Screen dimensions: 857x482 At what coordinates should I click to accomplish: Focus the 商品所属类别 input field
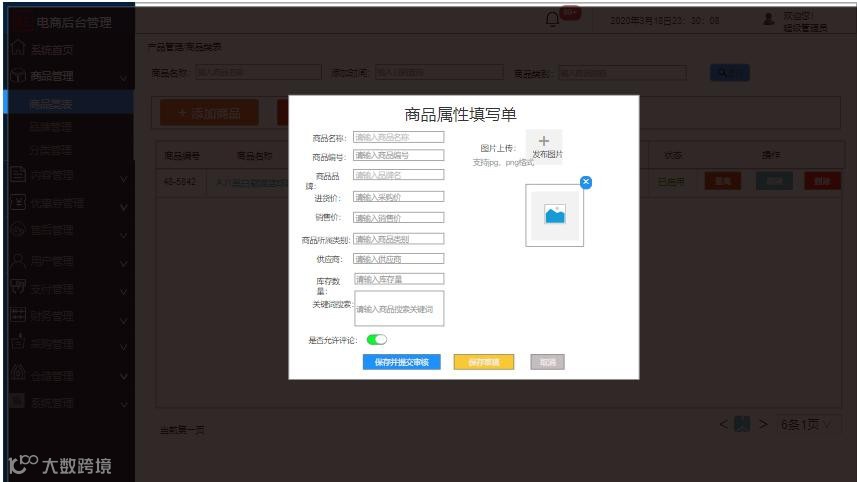click(x=398, y=239)
